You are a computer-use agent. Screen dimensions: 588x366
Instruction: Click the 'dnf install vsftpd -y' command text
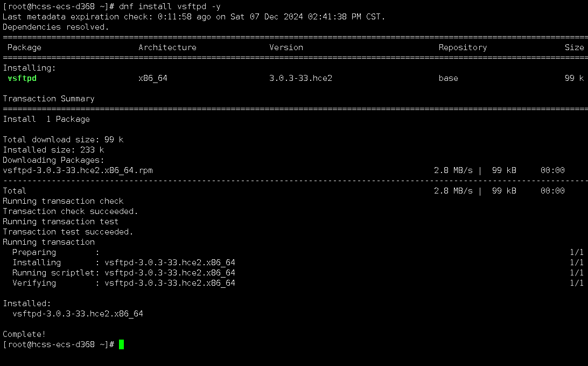170,6
